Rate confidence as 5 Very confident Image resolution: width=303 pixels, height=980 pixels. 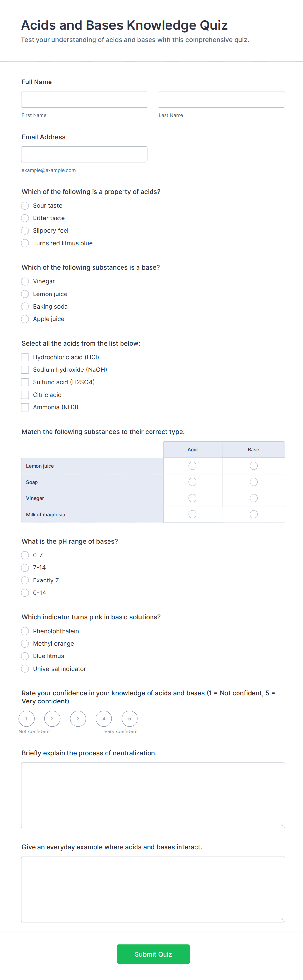(x=130, y=719)
